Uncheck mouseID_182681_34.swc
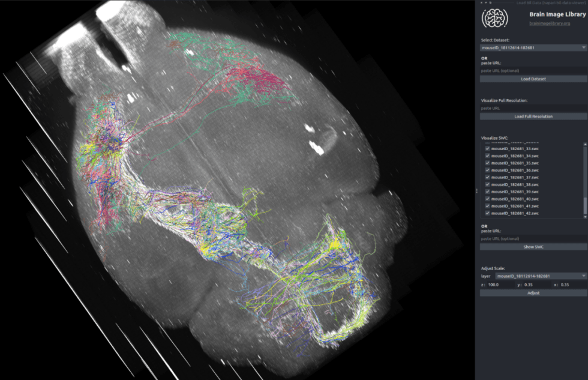The image size is (588, 380). tap(487, 155)
